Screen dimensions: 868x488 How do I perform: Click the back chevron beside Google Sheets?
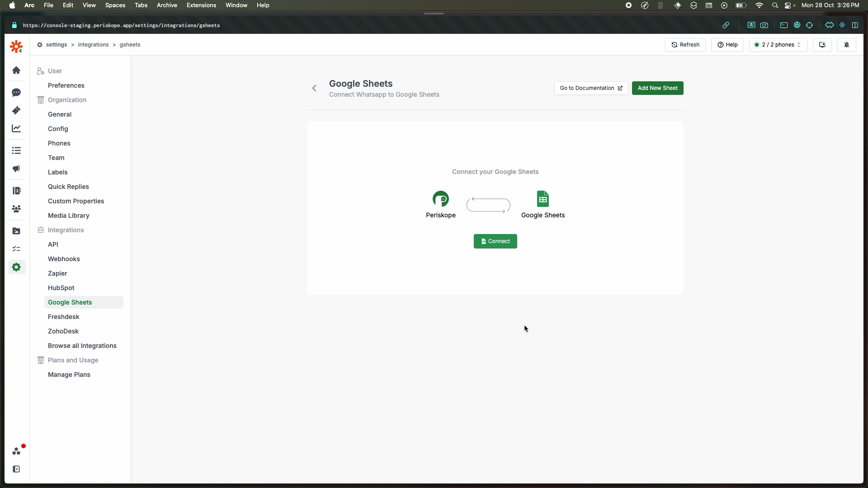click(x=314, y=88)
